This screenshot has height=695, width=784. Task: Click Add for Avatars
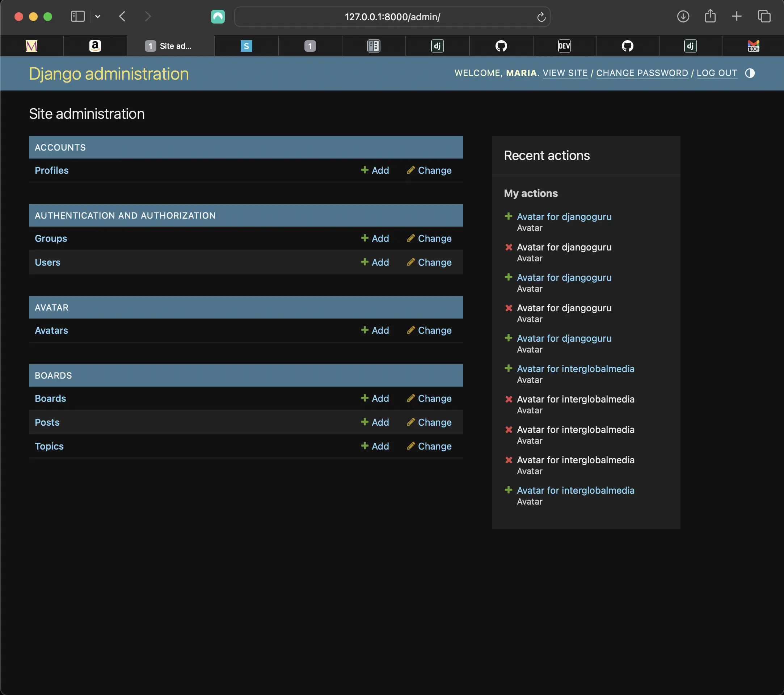pyautogui.click(x=375, y=330)
